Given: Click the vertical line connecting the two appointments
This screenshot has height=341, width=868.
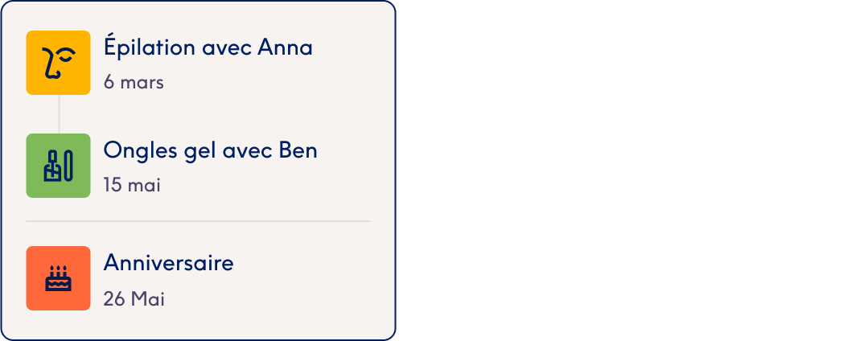Looking at the screenshot, I should click(59, 114).
